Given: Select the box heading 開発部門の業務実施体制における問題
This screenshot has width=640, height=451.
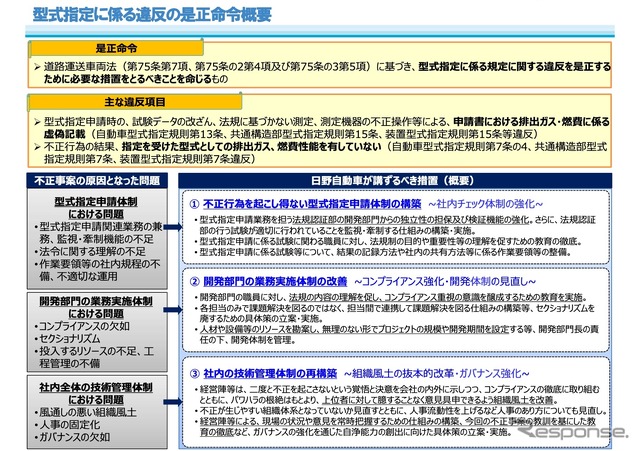Looking at the screenshot, I should pos(96,307).
